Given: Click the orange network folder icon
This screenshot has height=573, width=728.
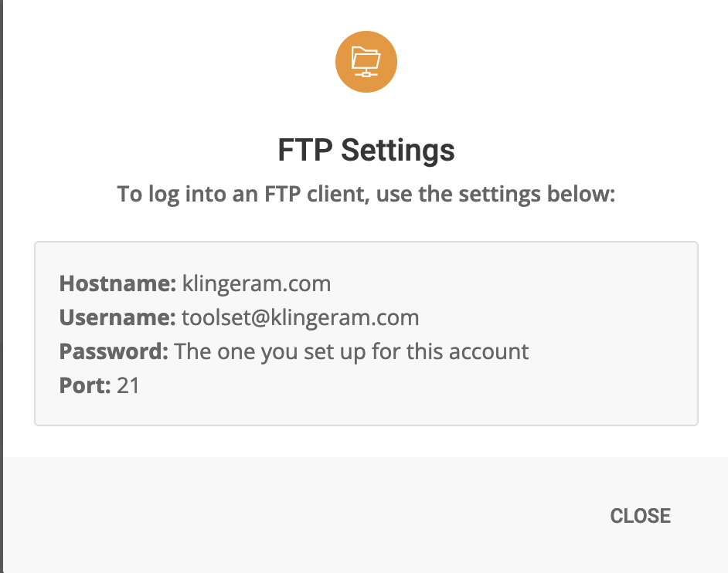Looking at the screenshot, I should coord(366,63).
